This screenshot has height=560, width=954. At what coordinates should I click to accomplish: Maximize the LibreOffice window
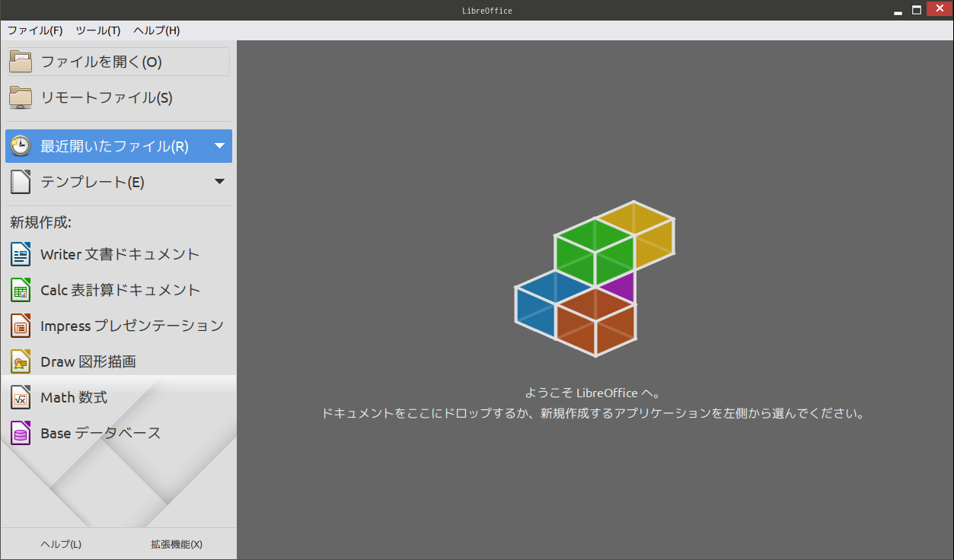coord(917,11)
